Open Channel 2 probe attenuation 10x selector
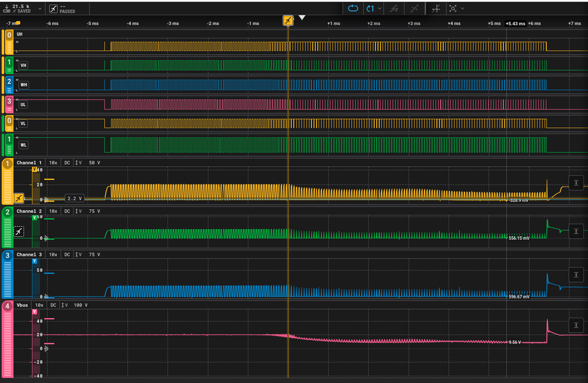The width and height of the screenshot is (588, 383). pos(53,211)
